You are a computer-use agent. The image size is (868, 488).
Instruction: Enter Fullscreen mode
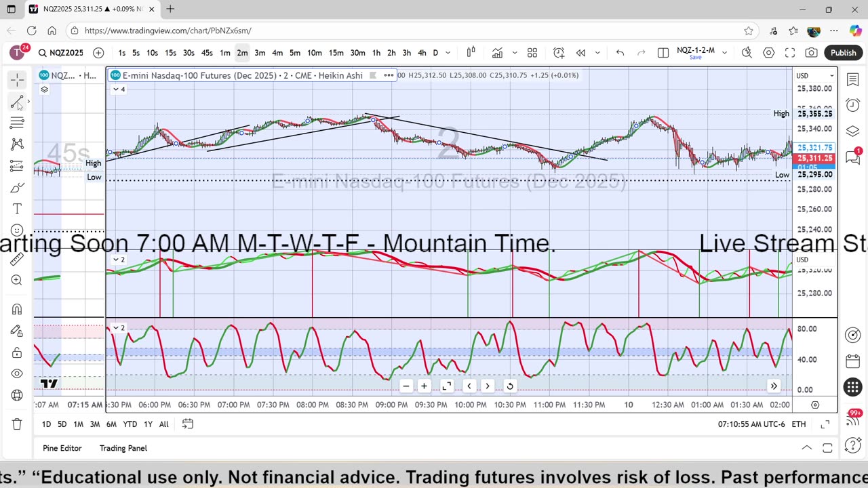point(790,53)
